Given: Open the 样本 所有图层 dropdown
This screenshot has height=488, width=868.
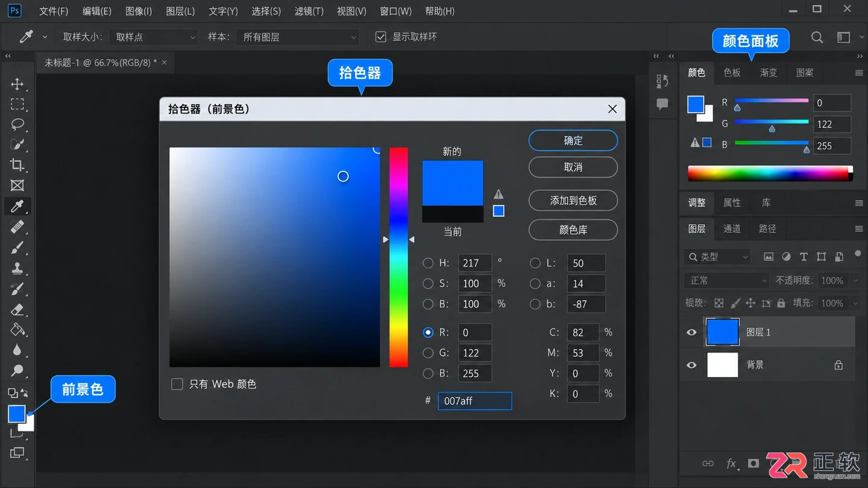Looking at the screenshot, I should tap(298, 37).
